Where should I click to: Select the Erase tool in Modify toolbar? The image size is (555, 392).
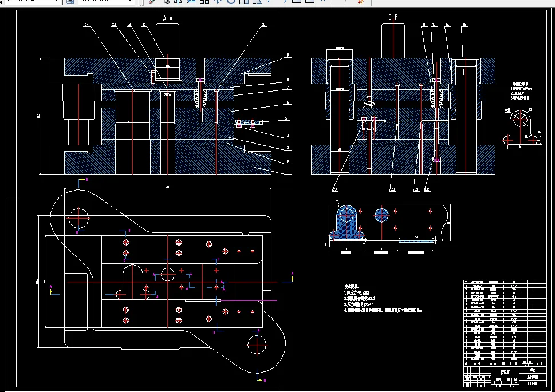(x=152, y=1)
